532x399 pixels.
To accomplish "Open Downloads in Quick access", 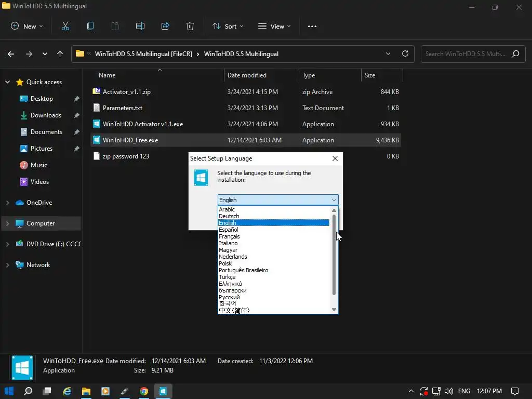I will pos(46,115).
